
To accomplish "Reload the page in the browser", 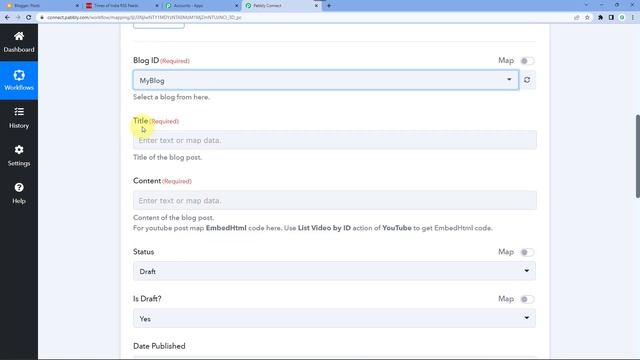I will tap(29, 18).
